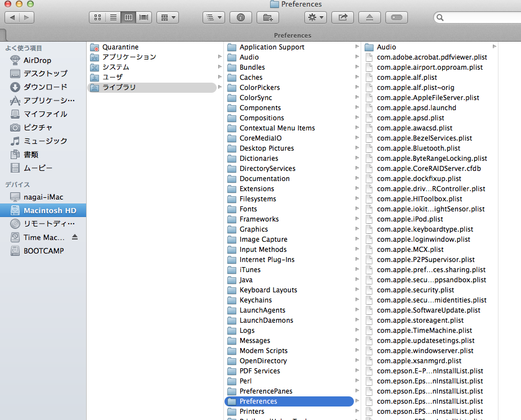Click the forward navigation arrow
The image size is (521, 420).
(26, 17)
